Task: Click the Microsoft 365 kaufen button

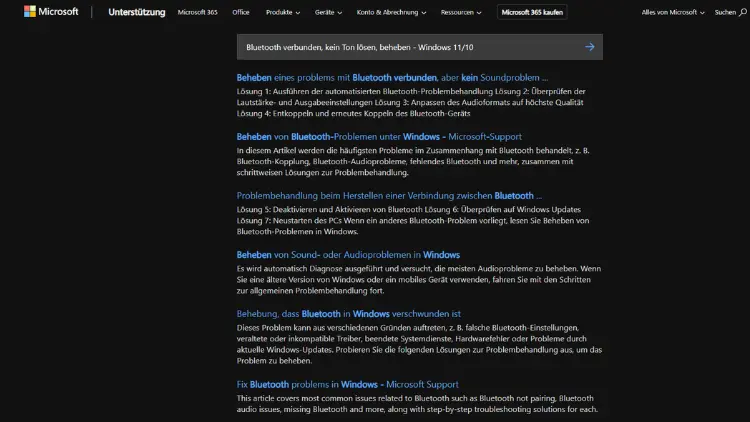Action: click(532, 12)
